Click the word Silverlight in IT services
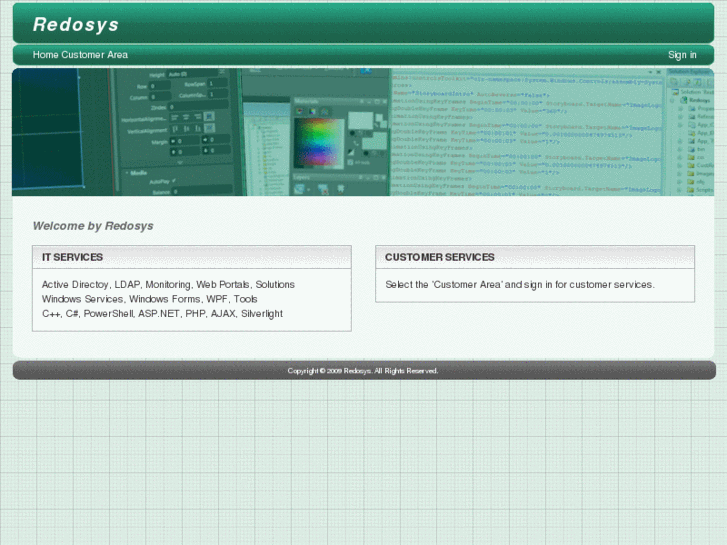Image resolution: width=727 pixels, height=545 pixels. 262,313
